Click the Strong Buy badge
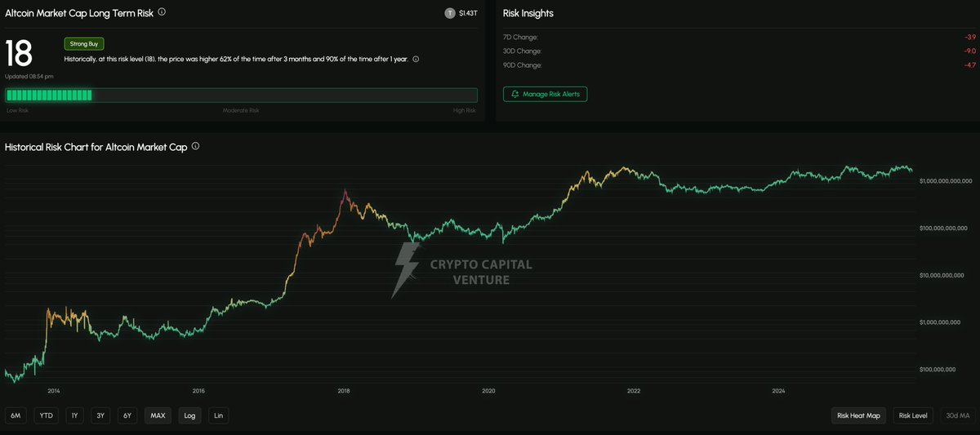The width and height of the screenshot is (980, 435). 84,44
